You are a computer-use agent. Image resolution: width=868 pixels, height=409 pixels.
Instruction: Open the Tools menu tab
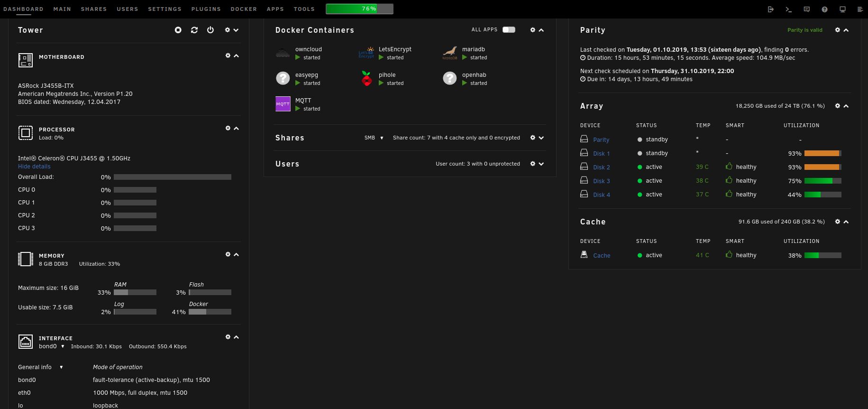304,9
